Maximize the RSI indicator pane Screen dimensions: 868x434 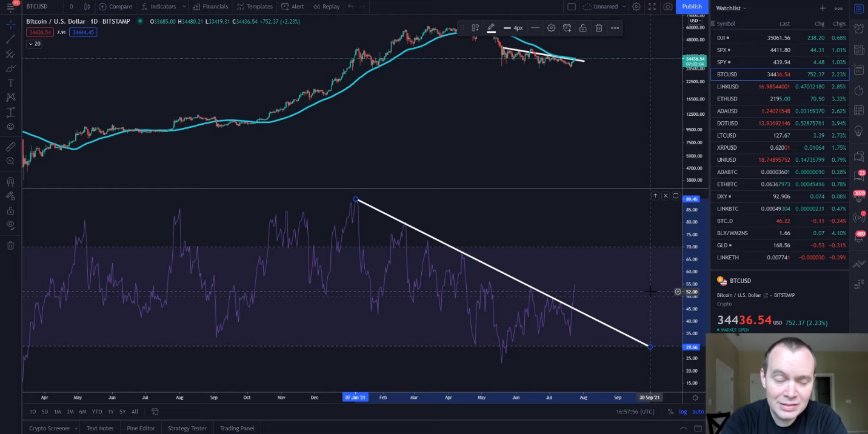[676, 196]
